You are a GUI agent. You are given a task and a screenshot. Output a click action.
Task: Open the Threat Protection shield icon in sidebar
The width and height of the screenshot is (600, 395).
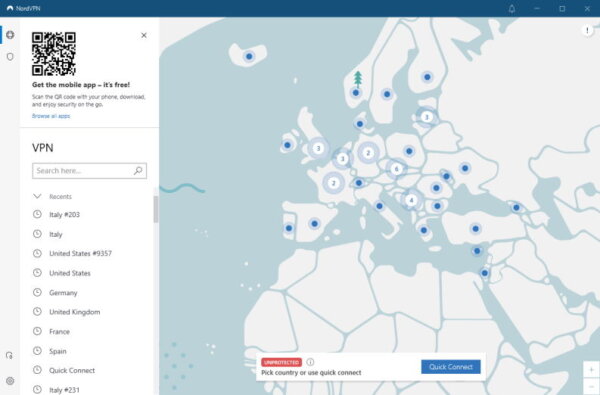pyautogui.click(x=10, y=57)
